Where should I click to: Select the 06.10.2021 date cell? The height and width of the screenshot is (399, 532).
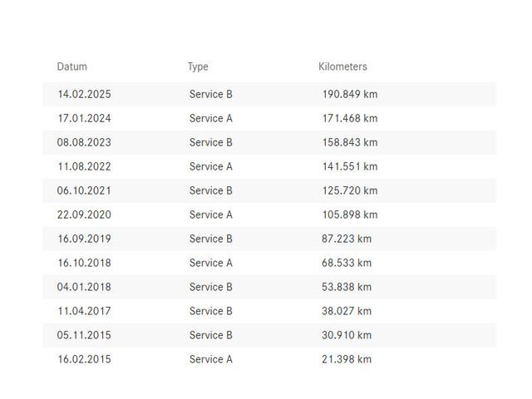[84, 190]
